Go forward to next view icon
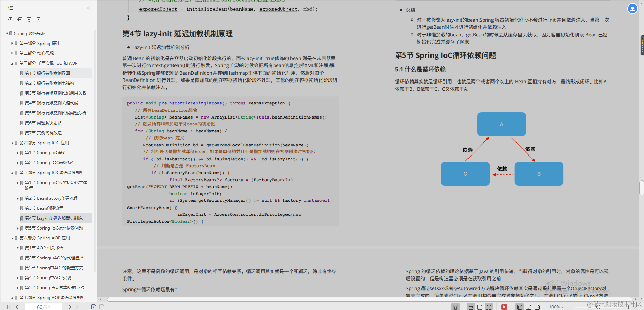 [x=102, y=307]
